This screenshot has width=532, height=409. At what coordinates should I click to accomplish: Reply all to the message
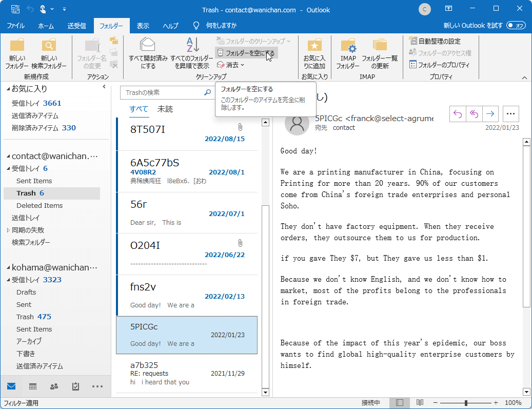click(474, 114)
